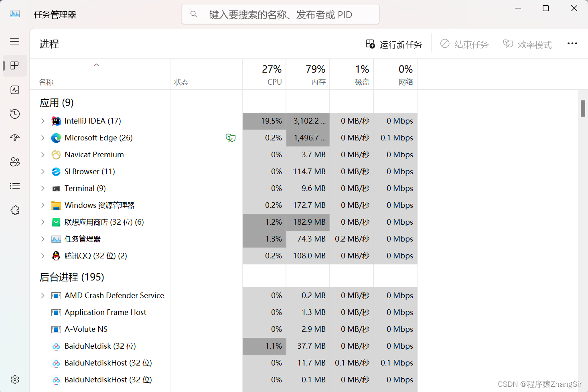Select the BaiduNetdiskHost row using 11.7 MB
Screen dimensions: 588x392
click(224, 363)
